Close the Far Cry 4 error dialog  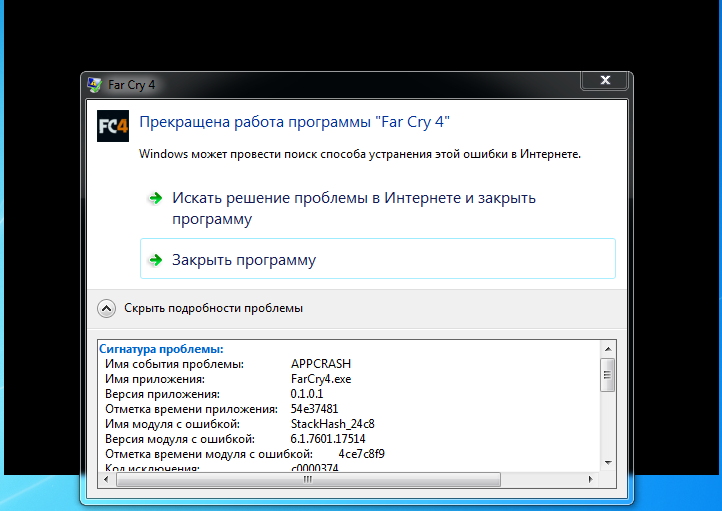605,81
